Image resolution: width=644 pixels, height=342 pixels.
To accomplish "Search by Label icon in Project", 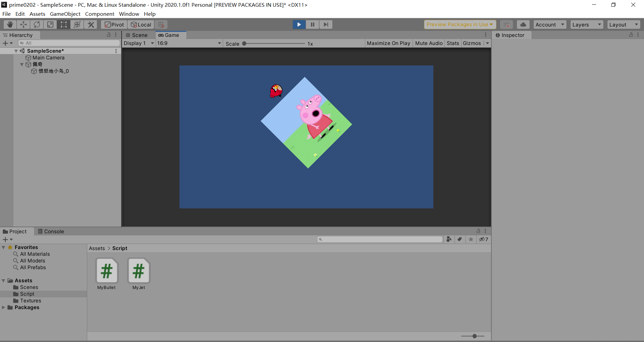I will click(x=460, y=239).
